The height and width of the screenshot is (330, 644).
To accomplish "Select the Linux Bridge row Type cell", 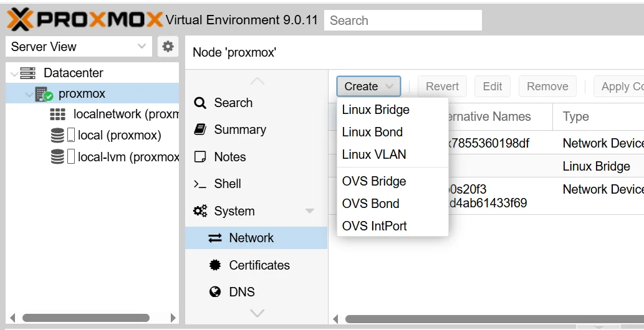I will 597,166.
